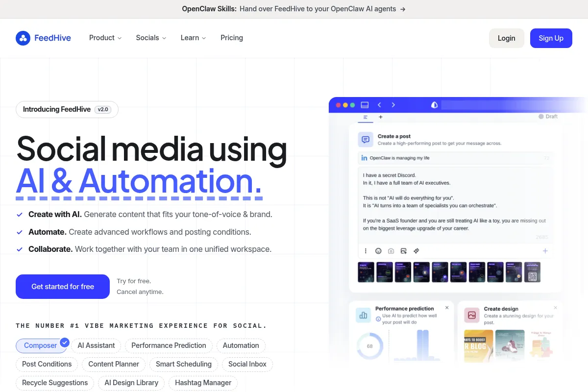Expand the Socials dropdown menu
The image size is (588, 392).
click(x=151, y=38)
